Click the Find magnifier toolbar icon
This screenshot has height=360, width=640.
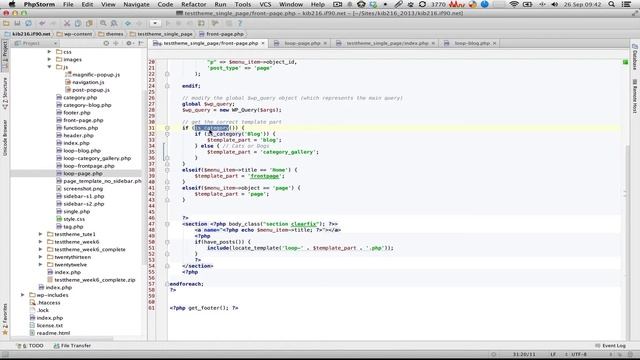point(103,24)
